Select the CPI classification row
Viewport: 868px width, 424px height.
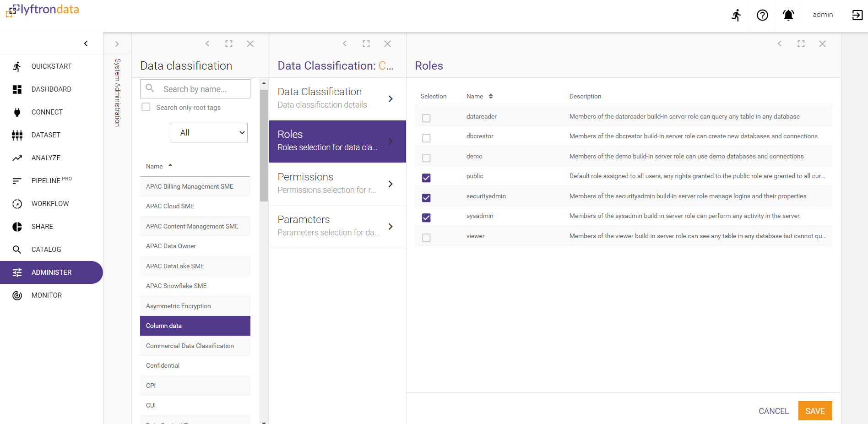tap(195, 386)
